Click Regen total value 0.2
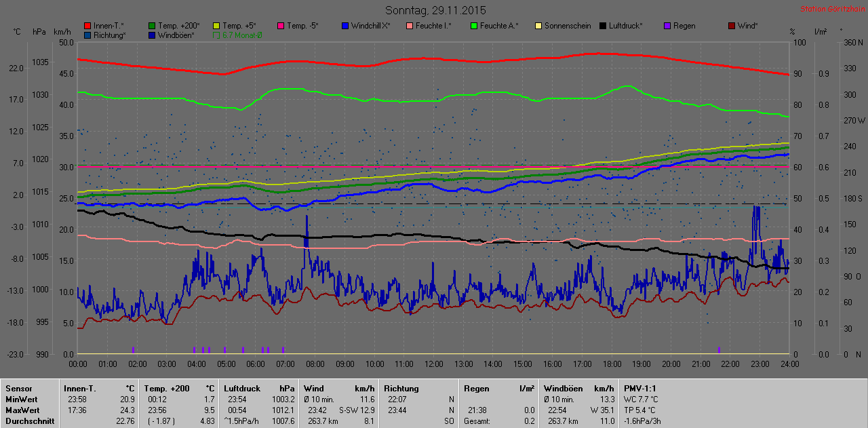This screenshot has width=868, height=428. click(x=529, y=421)
